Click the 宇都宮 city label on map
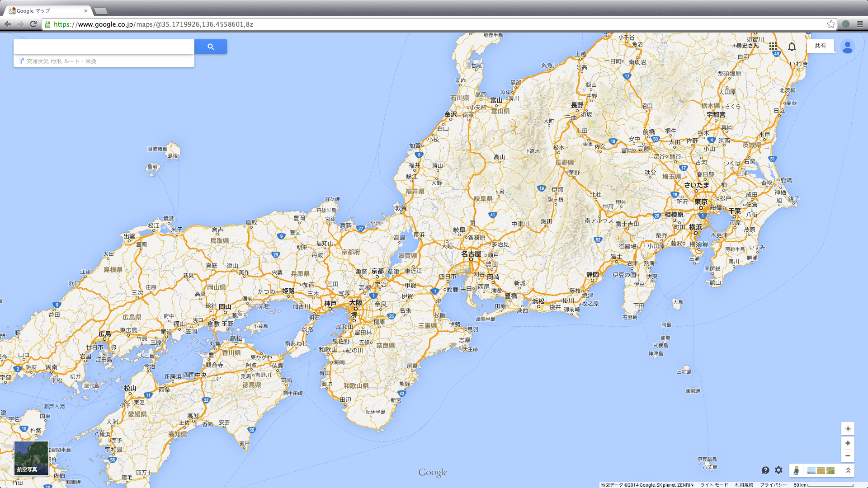The height and width of the screenshot is (488, 868). click(x=716, y=114)
